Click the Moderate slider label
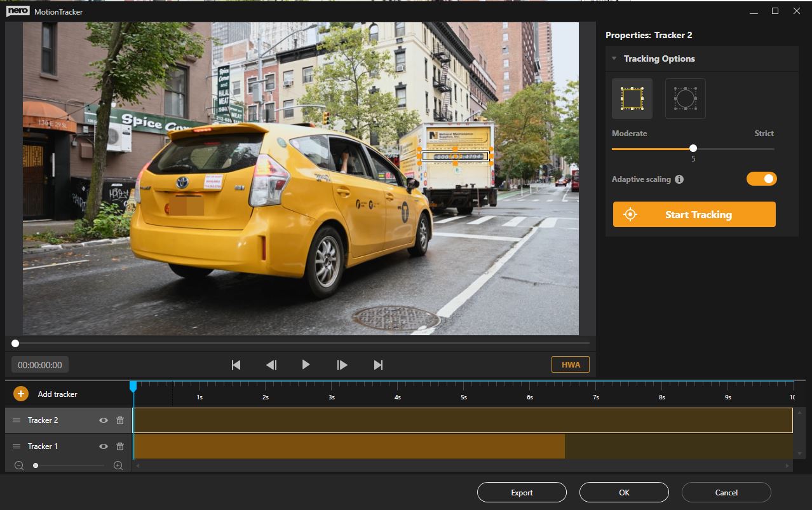This screenshot has height=510, width=812. (629, 134)
